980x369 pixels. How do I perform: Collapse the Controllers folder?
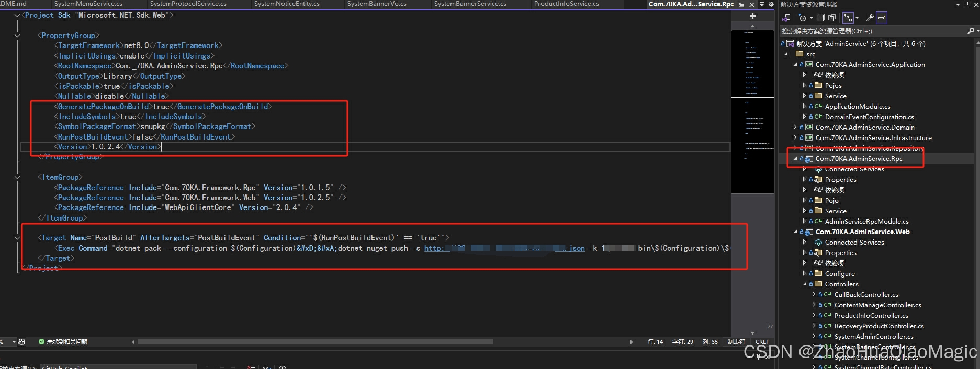pyautogui.click(x=805, y=284)
